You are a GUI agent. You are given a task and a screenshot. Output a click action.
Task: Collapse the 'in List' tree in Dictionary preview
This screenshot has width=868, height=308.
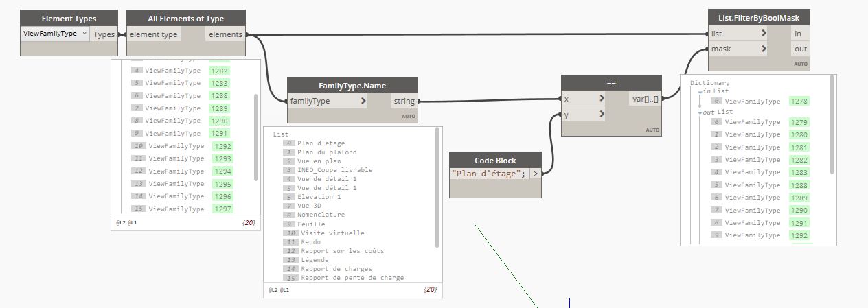[700, 91]
